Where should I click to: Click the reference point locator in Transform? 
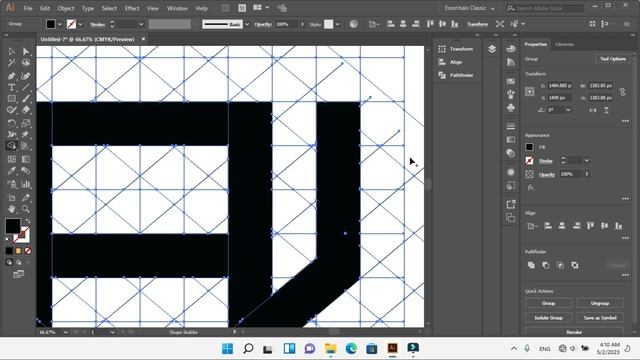coord(529,91)
